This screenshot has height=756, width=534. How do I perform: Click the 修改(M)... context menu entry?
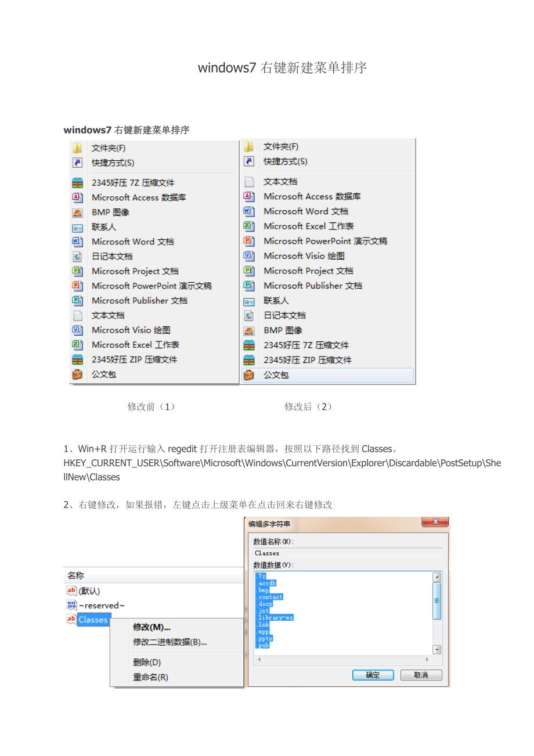coord(151,627)
